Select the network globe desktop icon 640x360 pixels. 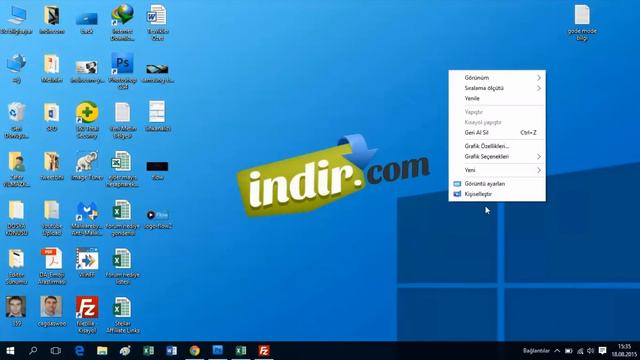coord(17,68)
